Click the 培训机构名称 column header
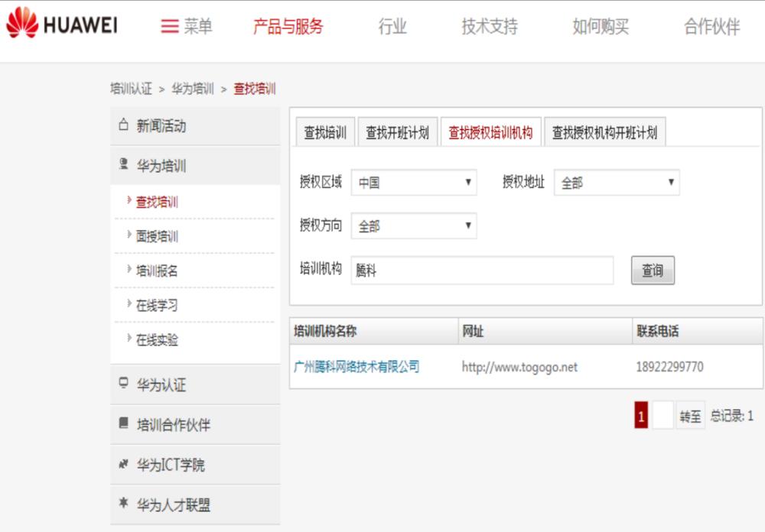Screen dimensions: 765x532 (x=374, y=331)
